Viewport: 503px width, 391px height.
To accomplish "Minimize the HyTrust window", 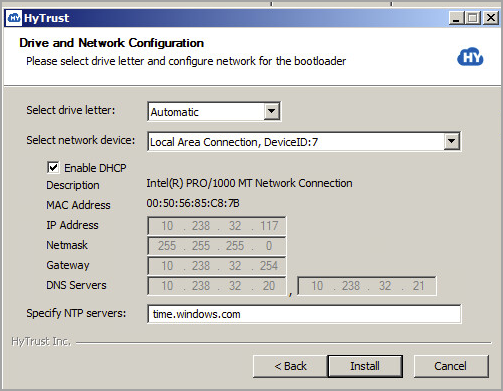I will pos(456,18).
